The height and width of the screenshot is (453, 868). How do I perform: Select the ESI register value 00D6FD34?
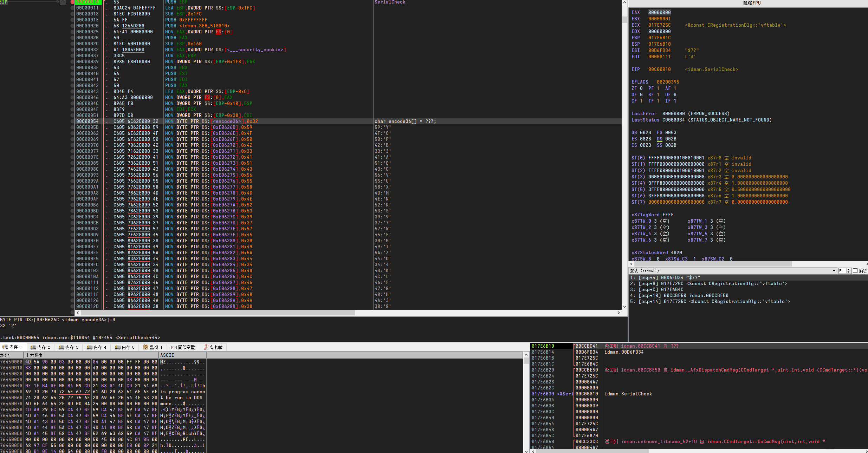click(659, 50)
